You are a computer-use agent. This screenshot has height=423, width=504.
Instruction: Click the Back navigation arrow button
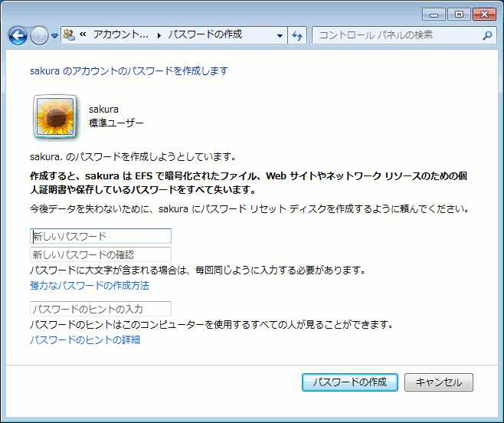pyautogui.click(x=18, y=35)
